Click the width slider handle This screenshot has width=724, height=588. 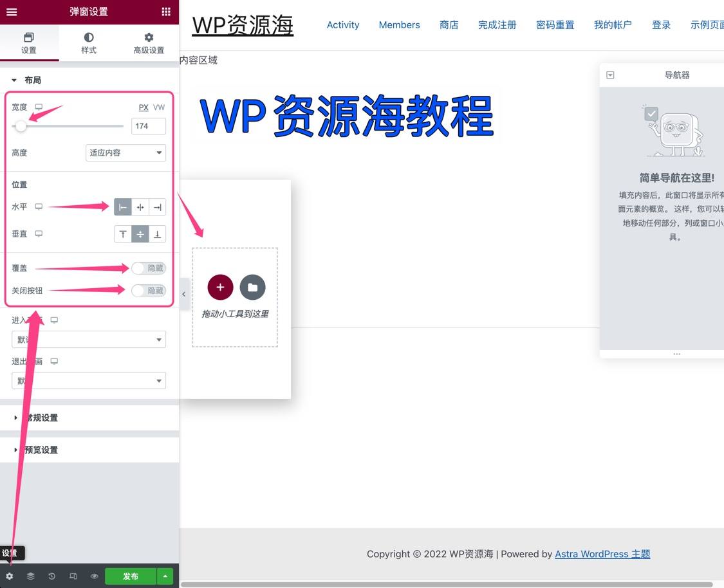click(x=21, y=125)
